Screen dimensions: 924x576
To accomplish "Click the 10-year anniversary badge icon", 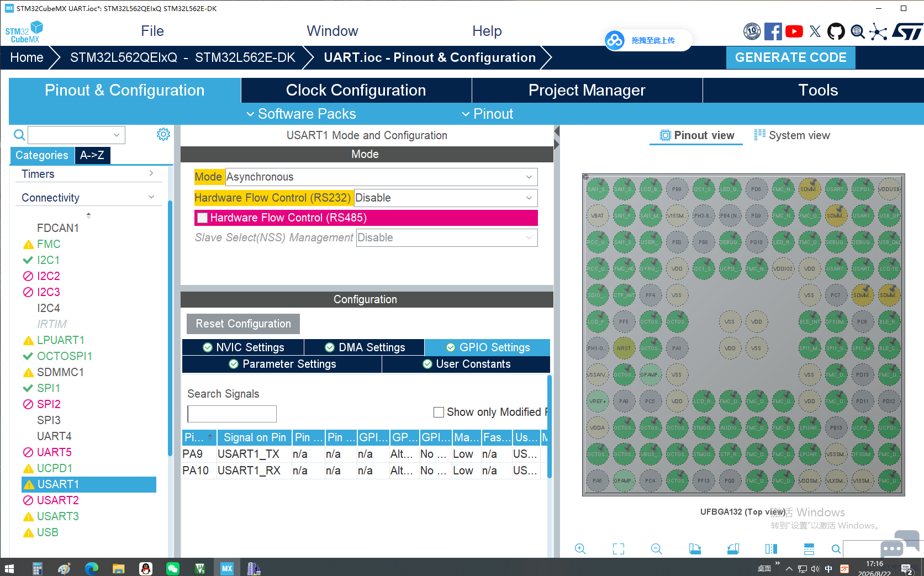I will point(752,31).
